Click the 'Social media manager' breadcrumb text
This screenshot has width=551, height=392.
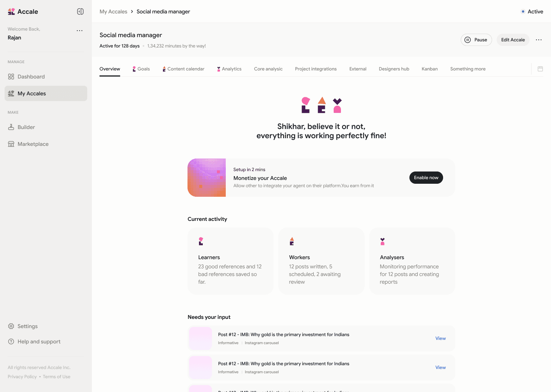point(163,11)
